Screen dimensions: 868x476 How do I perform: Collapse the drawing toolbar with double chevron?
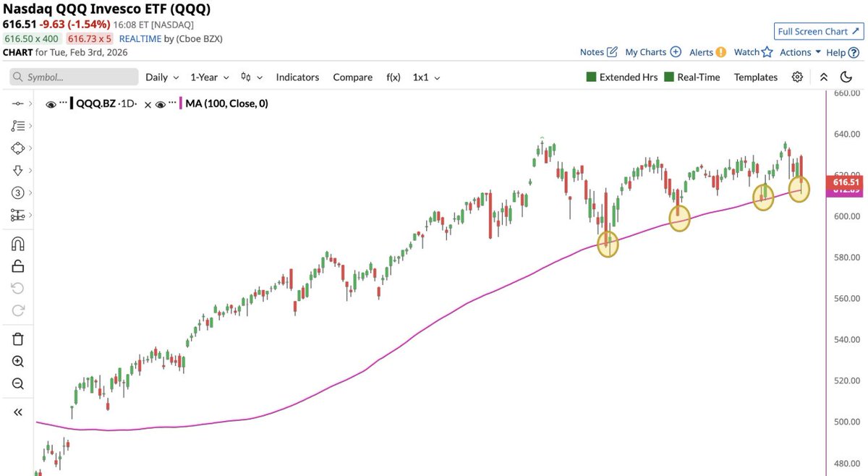click(18, 412)
